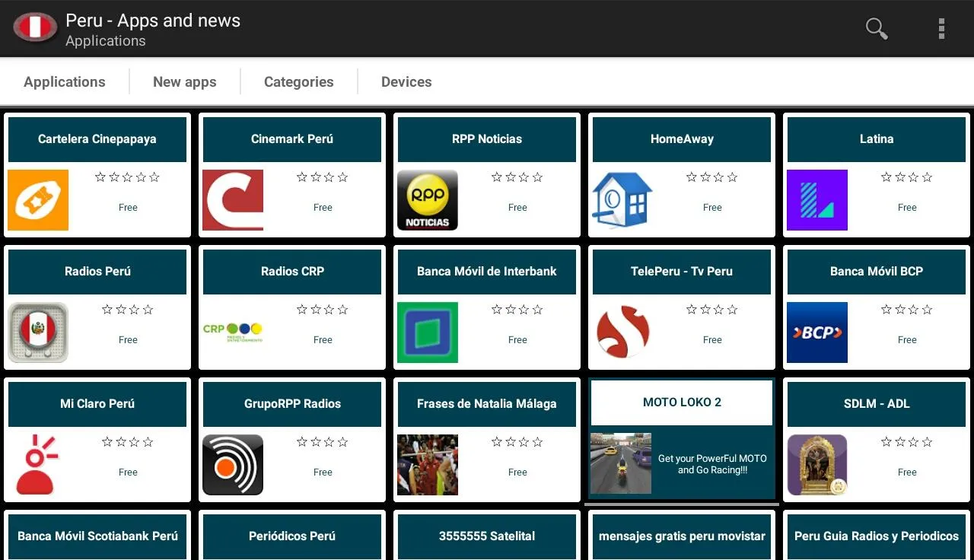Tap the star rating of Radios Perú
This screenshot has width=974, height=560.
click(x=128, y=310)
